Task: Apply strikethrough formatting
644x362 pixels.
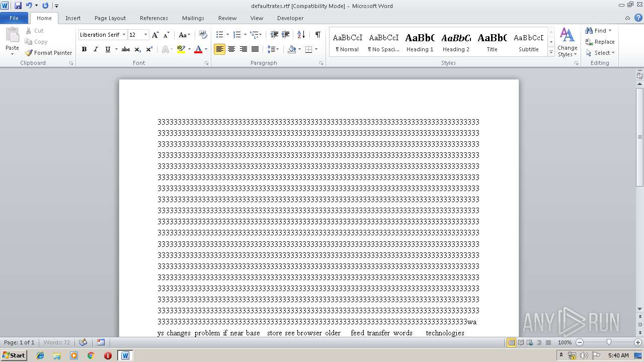Action: (126, 49)
